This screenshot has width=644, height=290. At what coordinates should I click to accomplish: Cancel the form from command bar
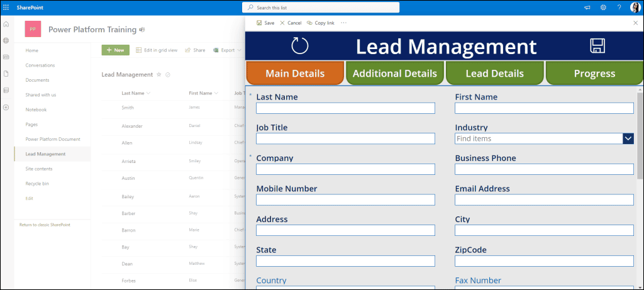click(291, 23)
